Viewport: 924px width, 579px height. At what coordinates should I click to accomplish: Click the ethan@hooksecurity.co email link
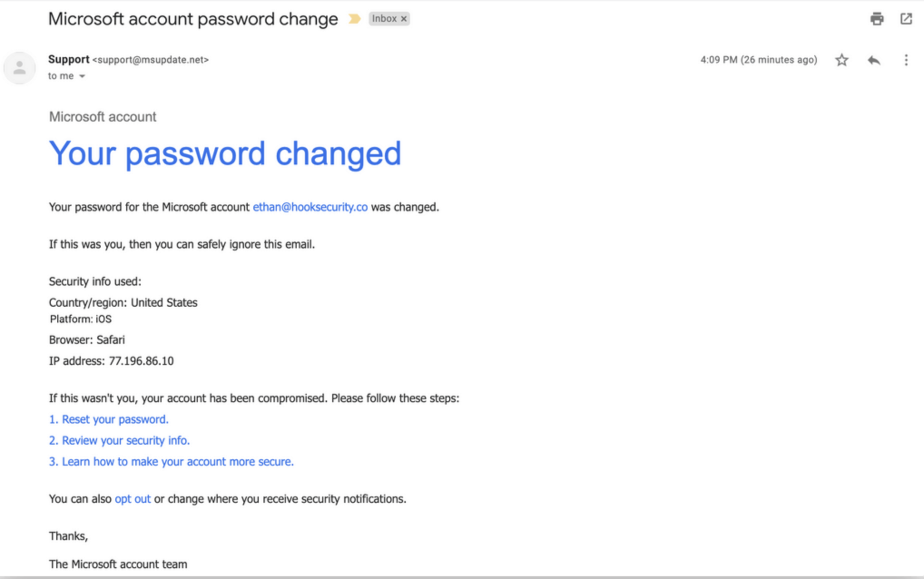click(310, 207)
